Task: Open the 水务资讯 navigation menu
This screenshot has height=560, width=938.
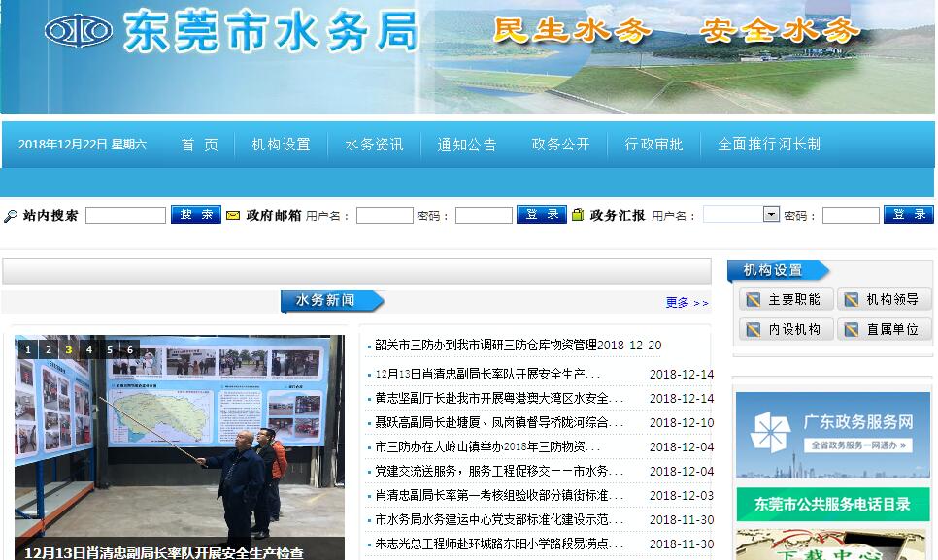Action: click(374, 145)
